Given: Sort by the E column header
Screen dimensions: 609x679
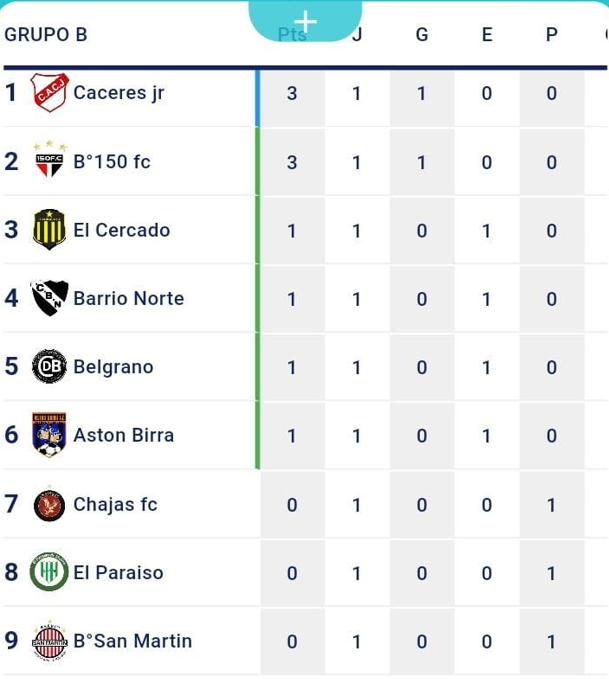Looking at the screenshot, I should click(x=487, y=35).
